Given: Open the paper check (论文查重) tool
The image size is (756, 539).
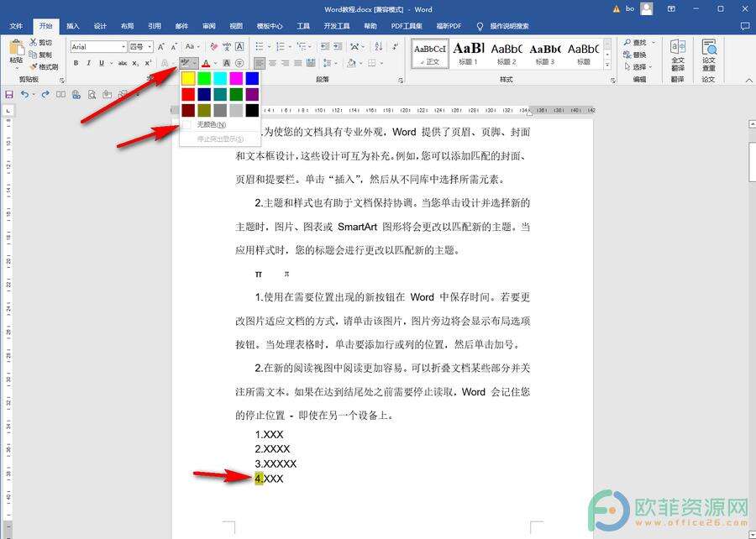Looking at the screenshot, I should pos(709,55).
